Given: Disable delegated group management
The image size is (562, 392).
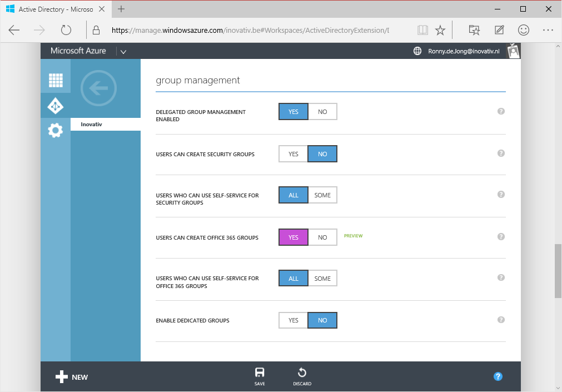Looking at the screenshot, I should pos(322,111).
